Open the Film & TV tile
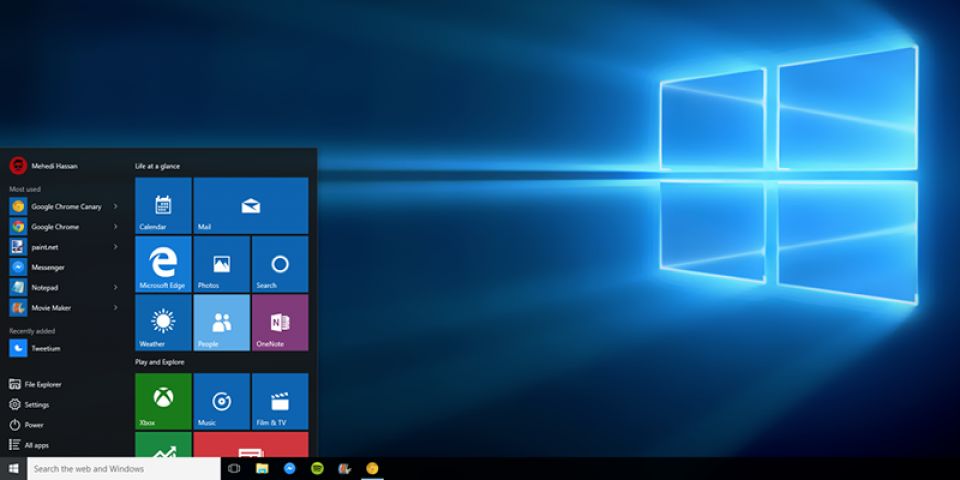The height and width of the screenshot is (480, 960). coord(280,401)
